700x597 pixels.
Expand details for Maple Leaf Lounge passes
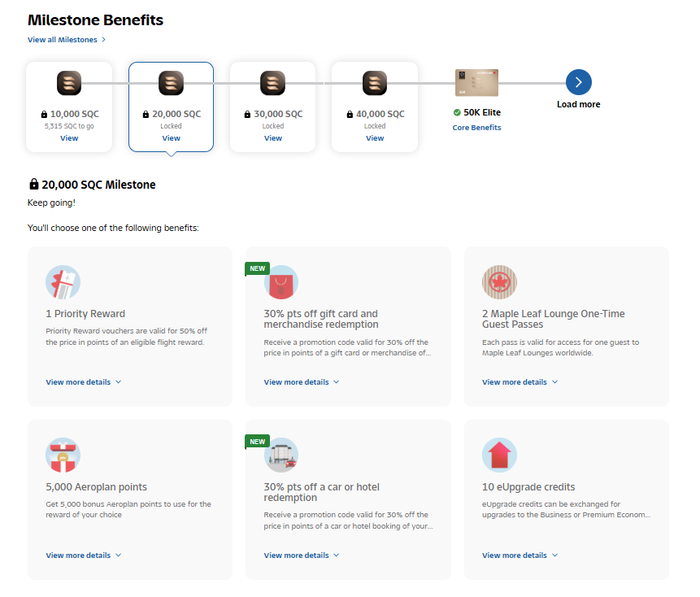[x=520, y=382]
